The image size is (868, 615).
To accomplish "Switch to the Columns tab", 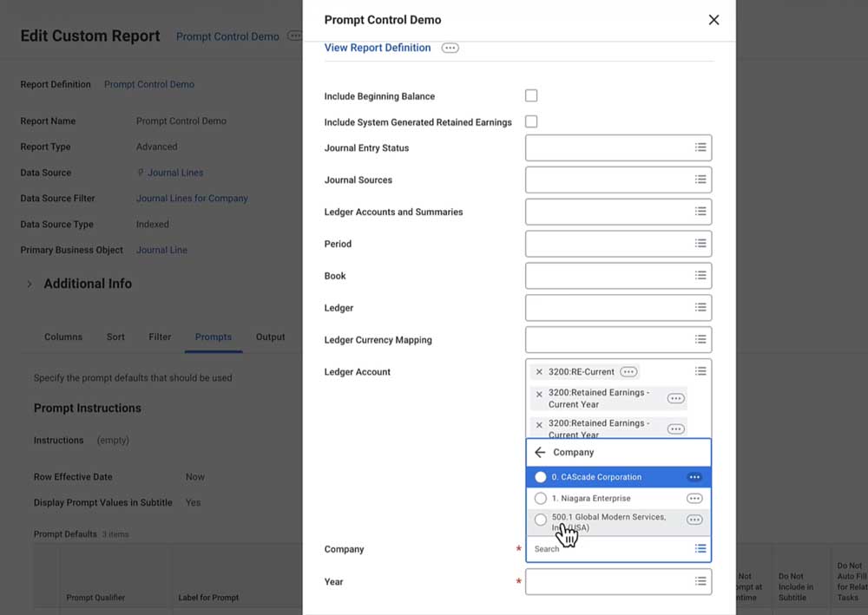I will (x=63, y=337).
